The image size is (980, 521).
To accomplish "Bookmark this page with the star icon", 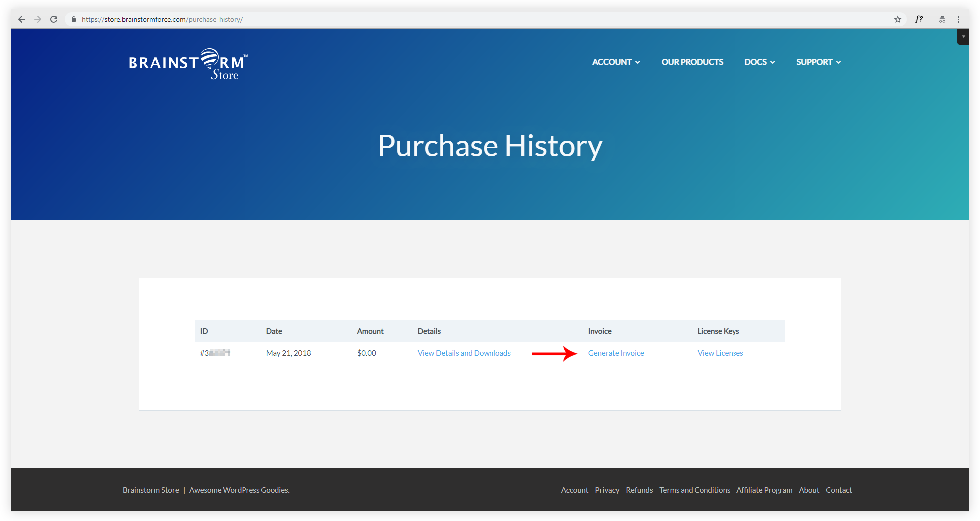I will pyautogui.click(x=898, y=19).
